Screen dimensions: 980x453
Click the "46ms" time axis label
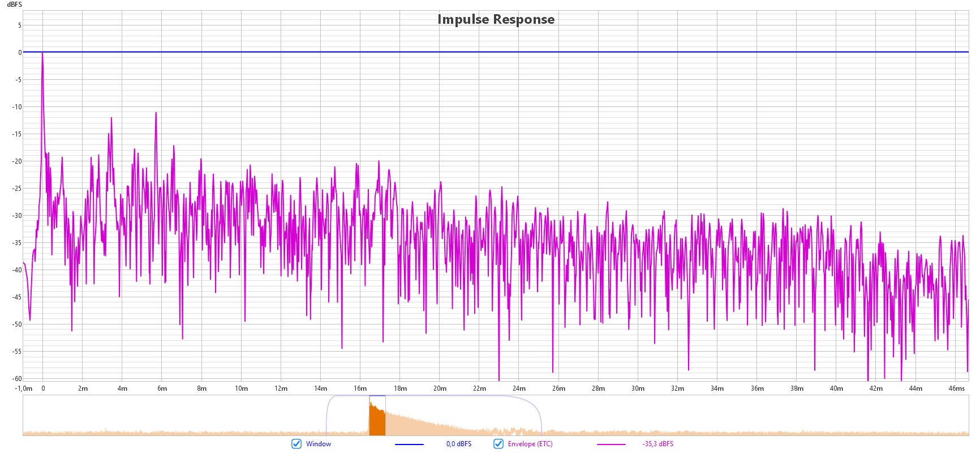click(957, 388)
